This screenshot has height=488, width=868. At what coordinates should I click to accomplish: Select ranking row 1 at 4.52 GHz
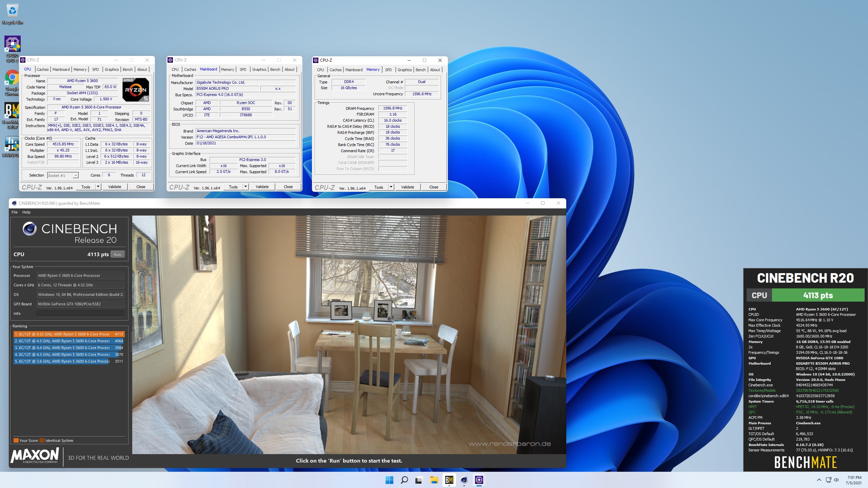pos(69,334)
